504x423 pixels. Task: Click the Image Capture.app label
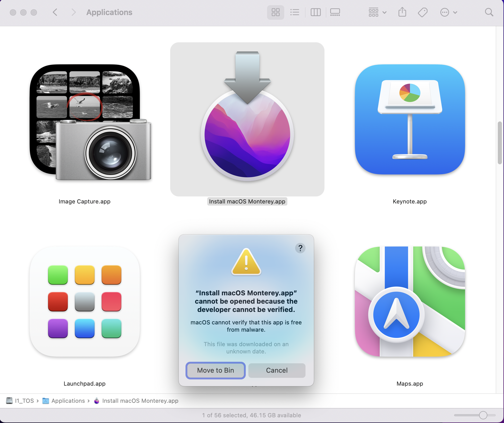pyautogui.click(x=84, y=202)
